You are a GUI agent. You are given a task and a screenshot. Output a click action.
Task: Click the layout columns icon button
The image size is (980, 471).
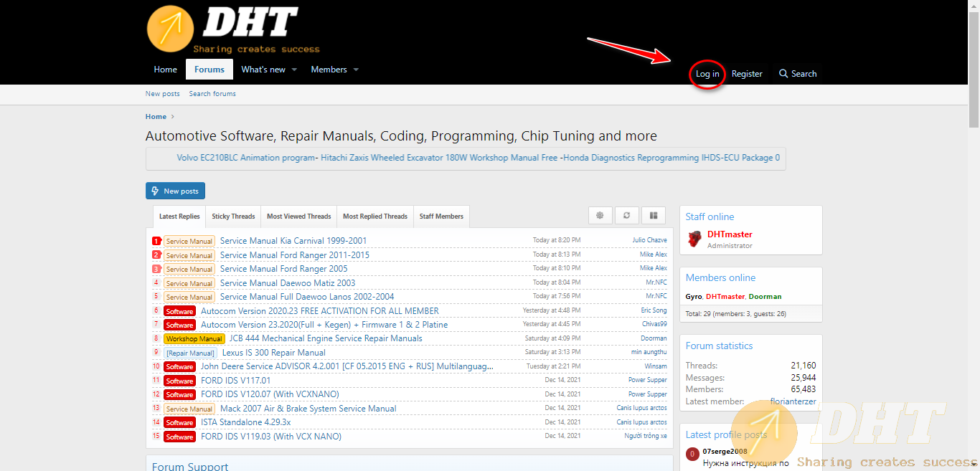point(653,216)
